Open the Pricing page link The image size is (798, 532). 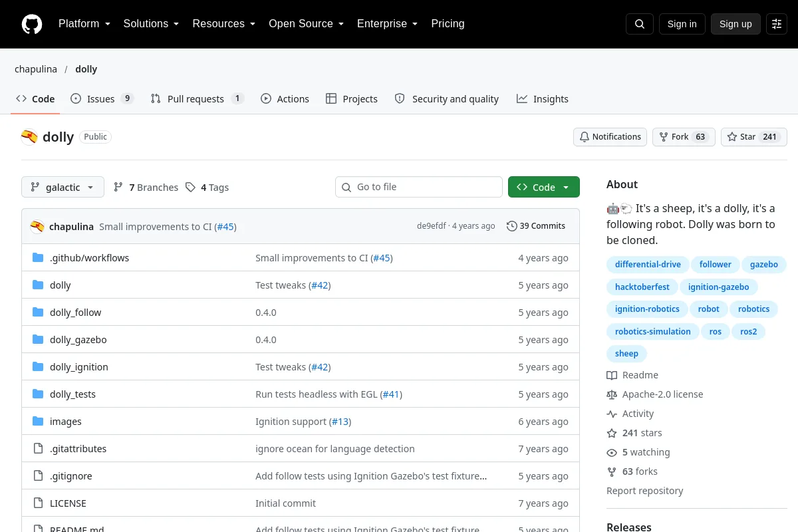click(x=448, y=24)
